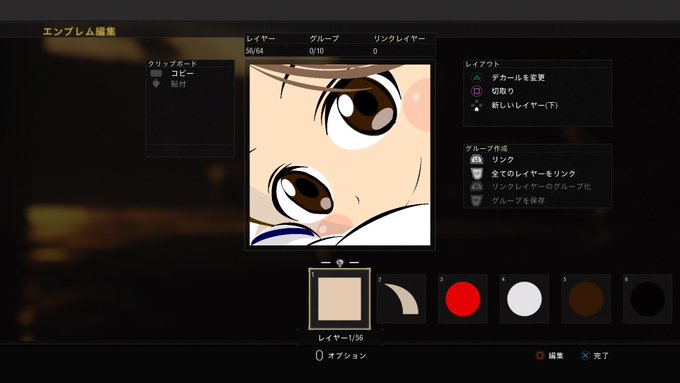This screenshot has height=383, width=680.
Task: Select layer 6 black circle thumbnail
Action: coord(647,299)
